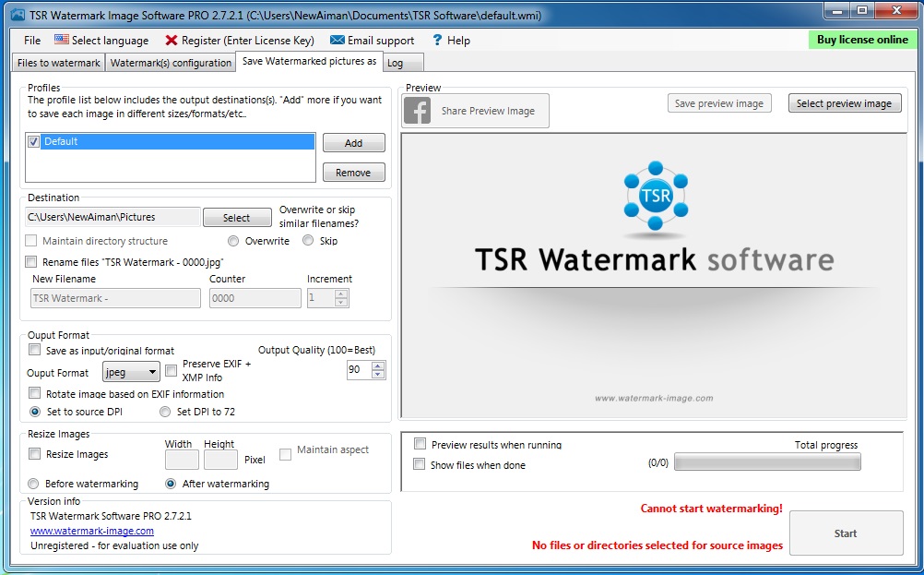Image resolution: width=924 pixels, height=575 pixels.
Task: Enable the Resize Images checkbox
Action: click(35, 453)
